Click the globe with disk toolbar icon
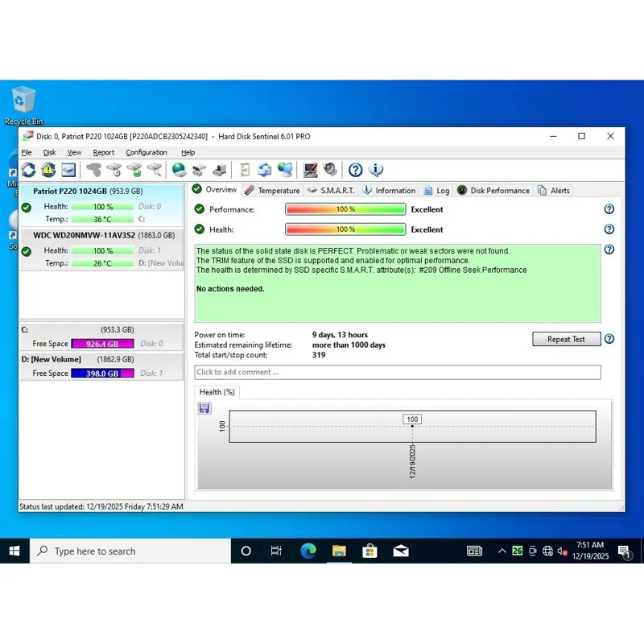This screenshot has height=644, width=644. [x=179, y=170]
